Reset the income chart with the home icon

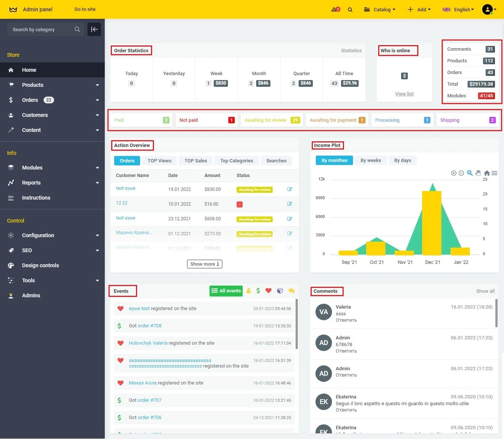tap(486, 173)
